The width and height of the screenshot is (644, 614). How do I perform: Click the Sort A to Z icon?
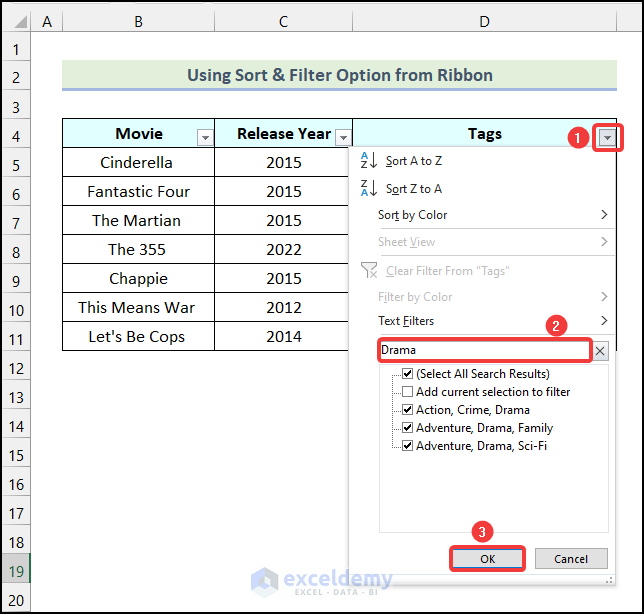[368, 161]
